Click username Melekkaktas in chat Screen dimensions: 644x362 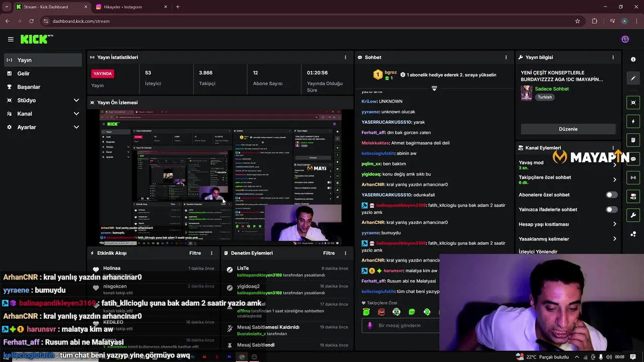[x=375, y=143]
